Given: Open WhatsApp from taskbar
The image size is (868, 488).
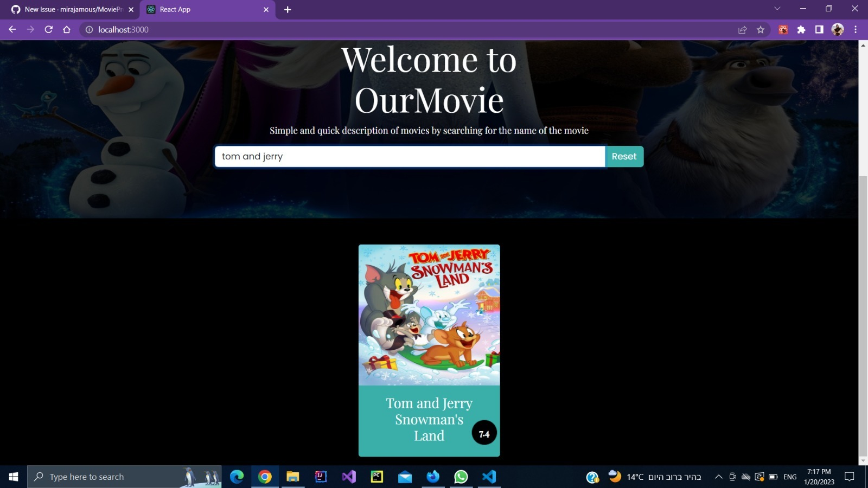Looking at the screenshot, I should pyautogui.click(x=461, y=477).
